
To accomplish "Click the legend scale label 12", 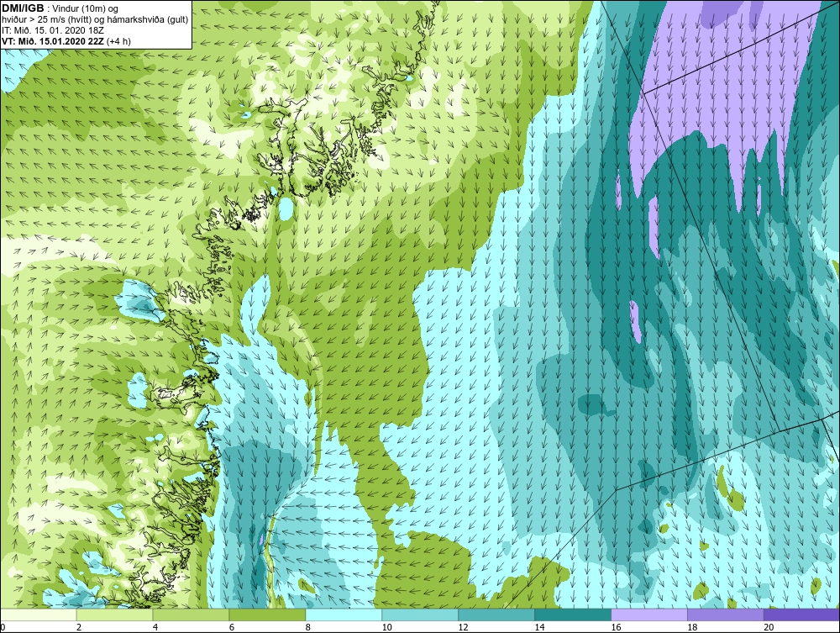I will point(464,627).
